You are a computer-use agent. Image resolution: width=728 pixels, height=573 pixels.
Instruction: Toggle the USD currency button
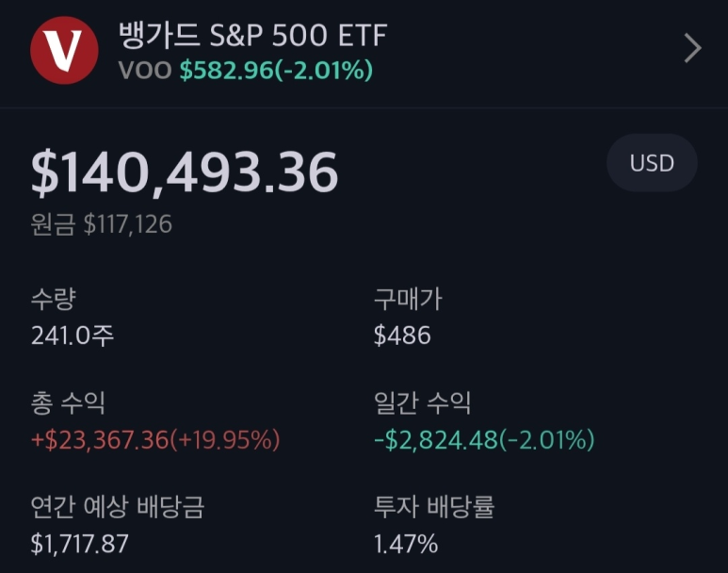[x=652, y=163]
